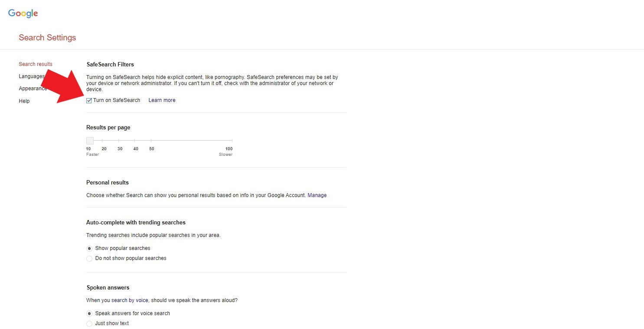This screenshot has width=644, height=329.
Task: Switch to the Appearance settings section
Action: point(33,89)
